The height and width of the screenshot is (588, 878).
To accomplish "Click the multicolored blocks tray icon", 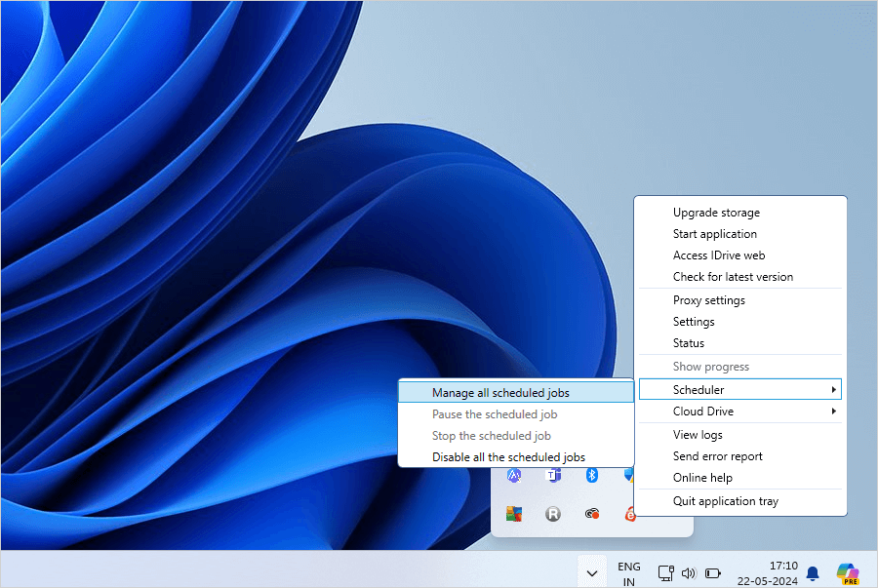I will pos(514,514).
